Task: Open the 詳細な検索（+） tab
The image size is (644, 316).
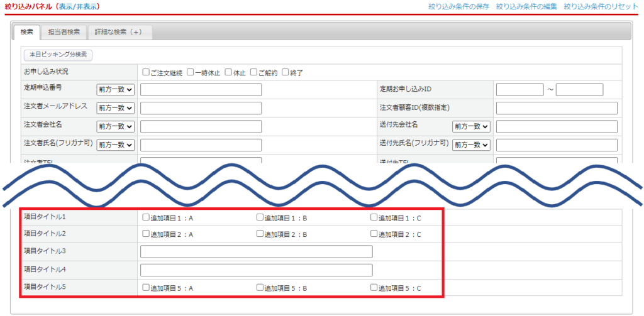Action: tap(118, 31)
